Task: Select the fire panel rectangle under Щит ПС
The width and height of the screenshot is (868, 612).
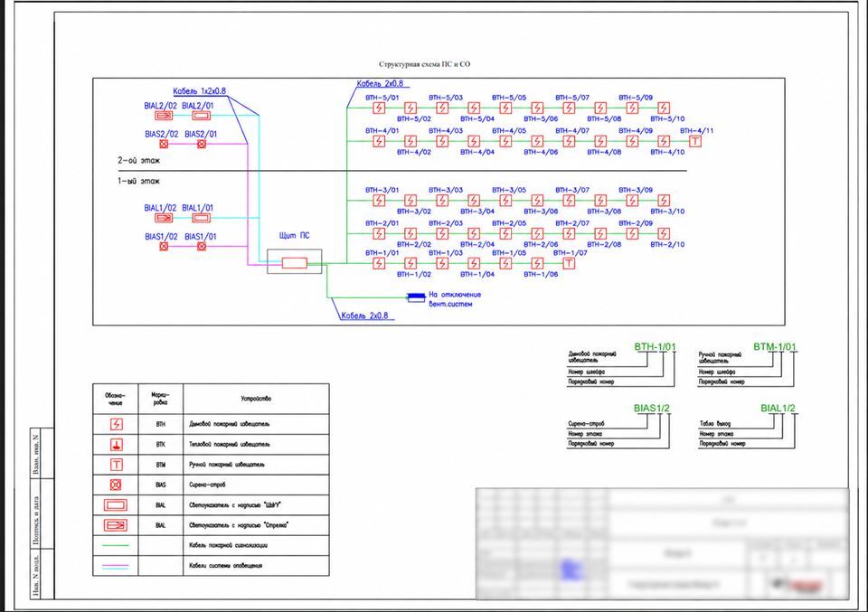Action: 295,263
